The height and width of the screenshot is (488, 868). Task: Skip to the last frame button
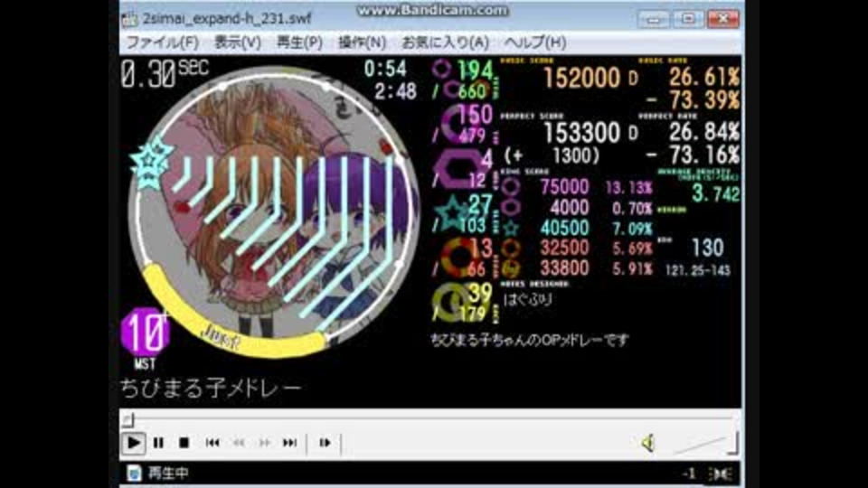pos(289,443)
